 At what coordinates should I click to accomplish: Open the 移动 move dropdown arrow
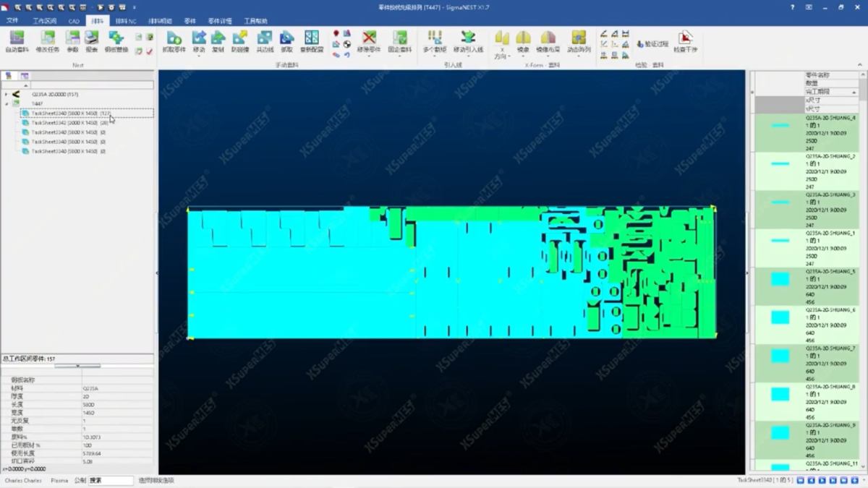coord(199,56)
